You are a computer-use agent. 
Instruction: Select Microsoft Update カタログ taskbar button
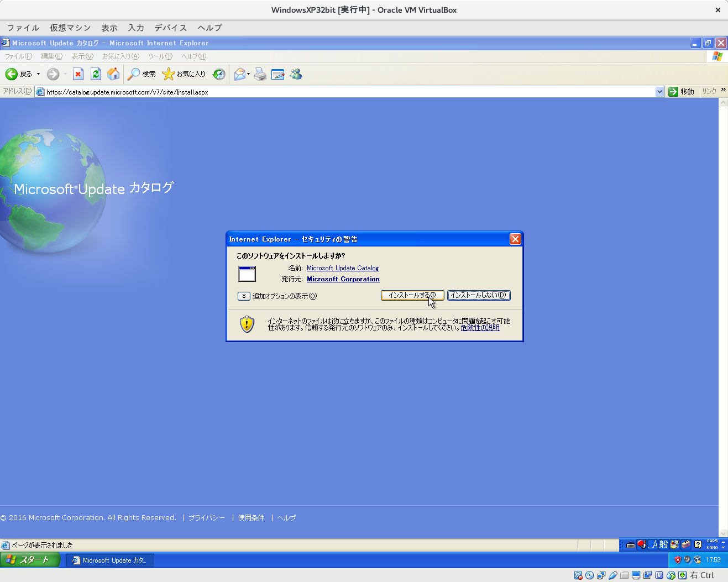pyautogui.click(x=110, y=560)
